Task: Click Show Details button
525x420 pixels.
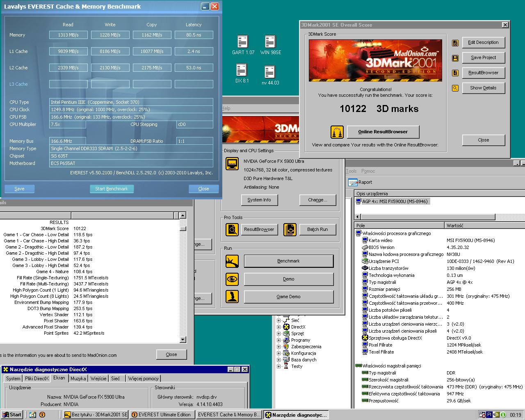Action: point(483,88)
